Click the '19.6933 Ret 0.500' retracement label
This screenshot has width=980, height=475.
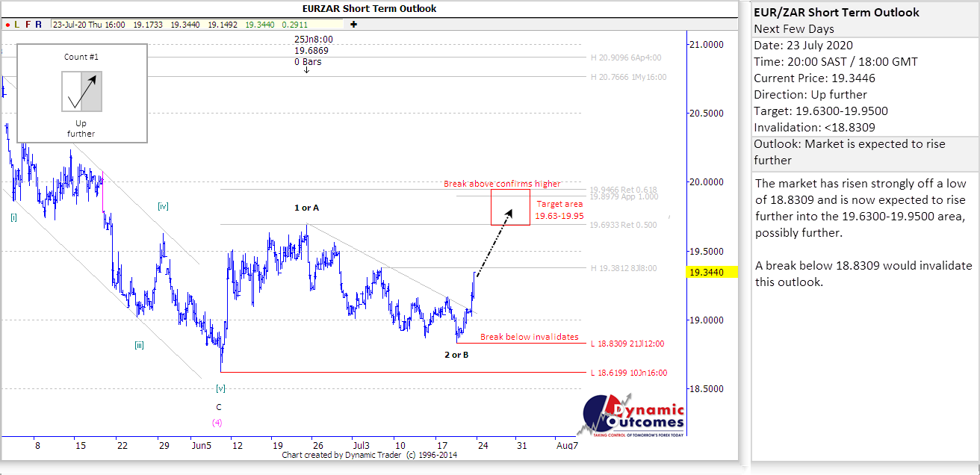tap(623, 225)
